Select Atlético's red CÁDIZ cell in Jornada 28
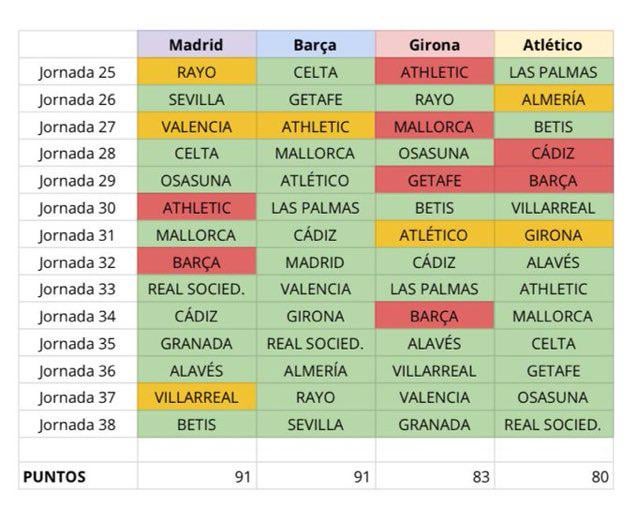This screenshot has width=637, height=508. [x=553, y=154]
